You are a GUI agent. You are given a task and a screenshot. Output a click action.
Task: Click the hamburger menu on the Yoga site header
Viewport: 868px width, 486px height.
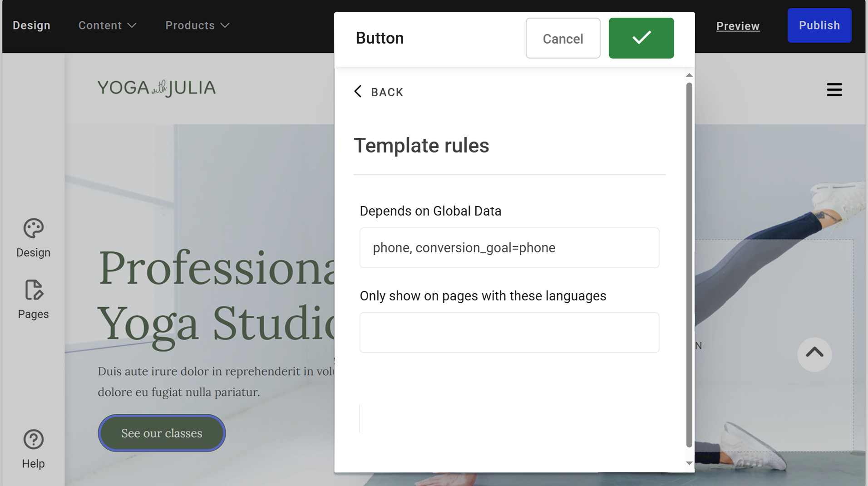tap(834, 89)
